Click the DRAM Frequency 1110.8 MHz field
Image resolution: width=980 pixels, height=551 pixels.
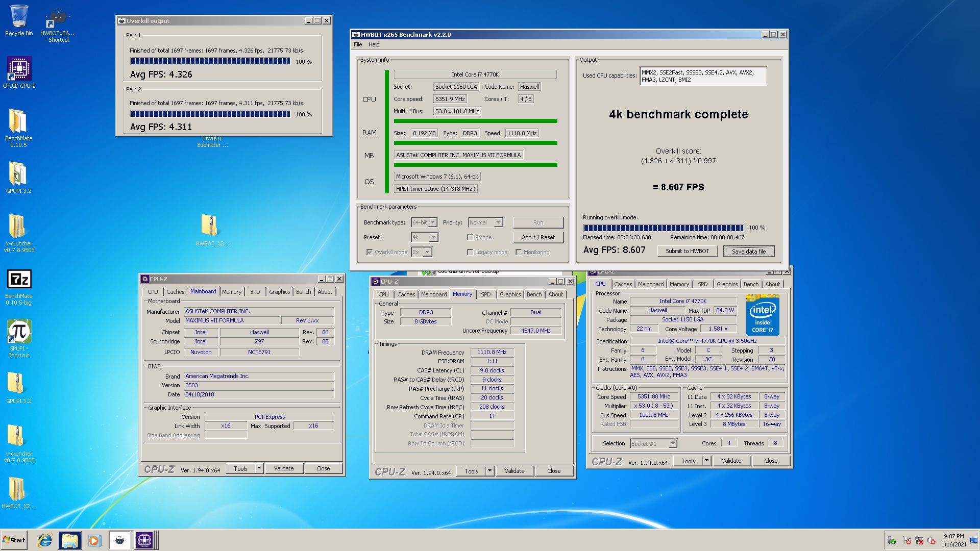tap(492, 352)
